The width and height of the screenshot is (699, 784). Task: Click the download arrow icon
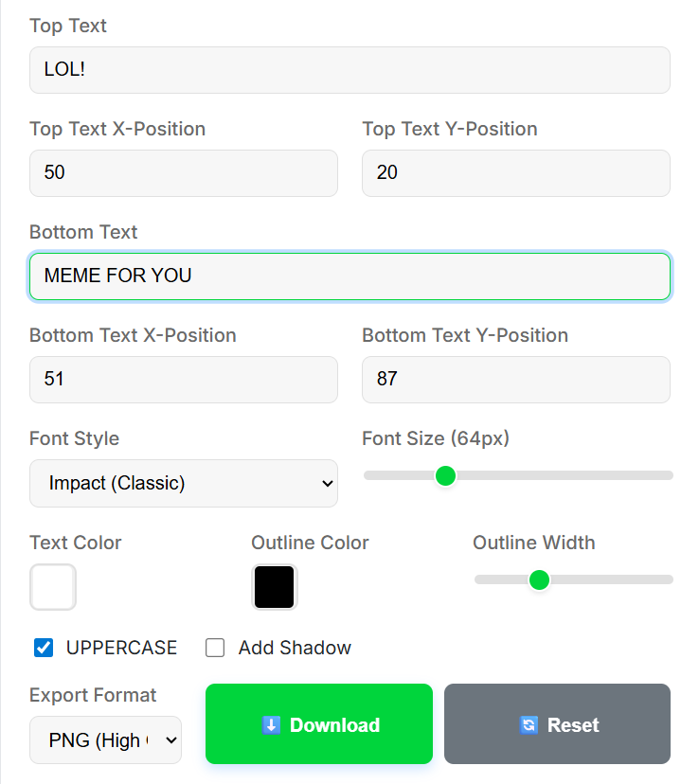point(271,725)
